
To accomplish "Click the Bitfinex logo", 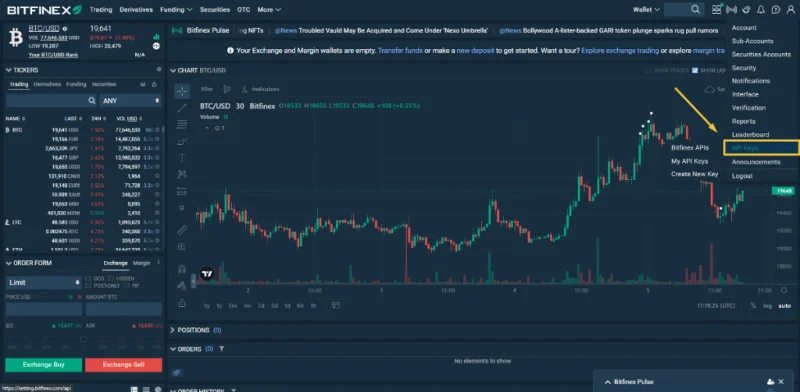I will (44, 9).
